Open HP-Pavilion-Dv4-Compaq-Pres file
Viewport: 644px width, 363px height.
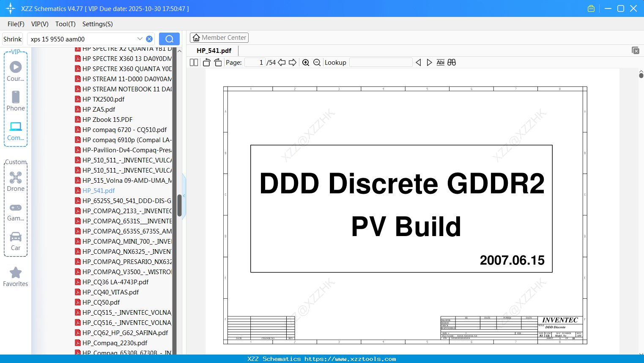point(123,150)
